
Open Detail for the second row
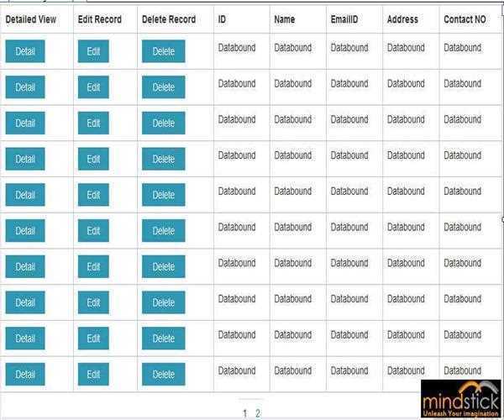tap(25, 87)
